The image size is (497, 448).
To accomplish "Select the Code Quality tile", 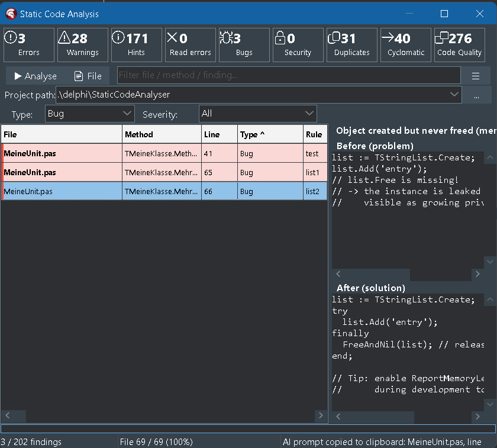I will 460,45.
